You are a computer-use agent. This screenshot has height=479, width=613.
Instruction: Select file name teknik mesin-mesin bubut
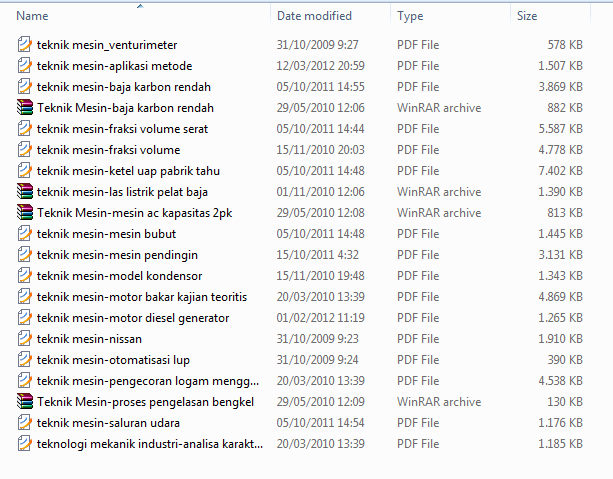106,234
